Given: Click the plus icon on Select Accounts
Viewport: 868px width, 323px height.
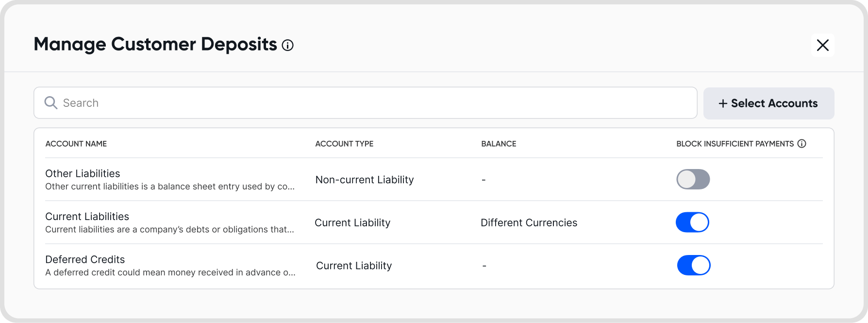Looking at the screenshot, I should [x=723, y=103].
